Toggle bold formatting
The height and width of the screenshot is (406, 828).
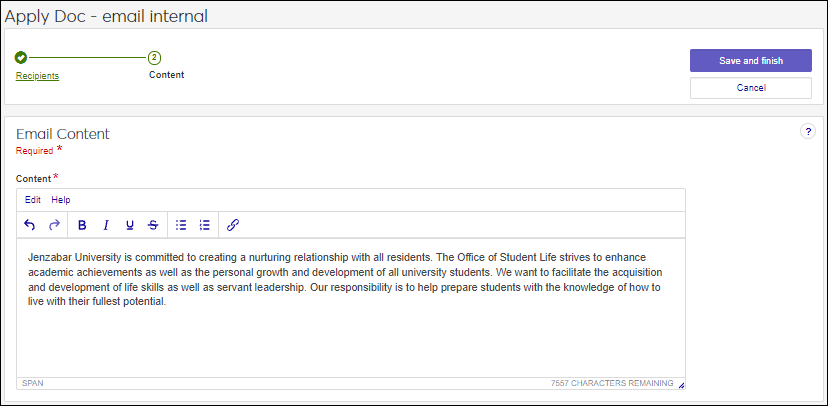[x=82, y=225]
